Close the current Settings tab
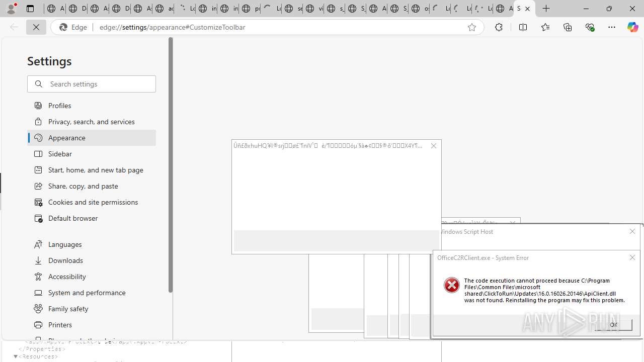The width and height of the screenshot is (644, 362). click(x=527, y=9)
